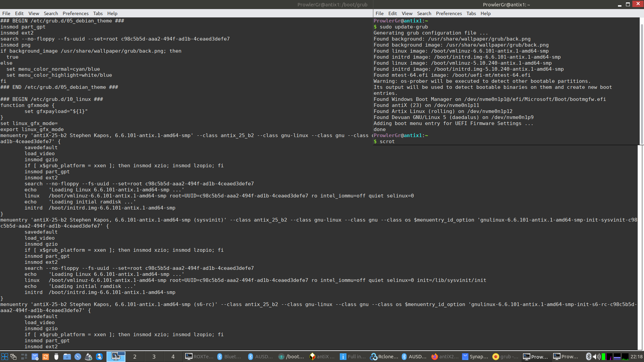This screenshot has width=644, height=362.
Task: Open Search menu in right terminal
Action: tap(424, 13)
